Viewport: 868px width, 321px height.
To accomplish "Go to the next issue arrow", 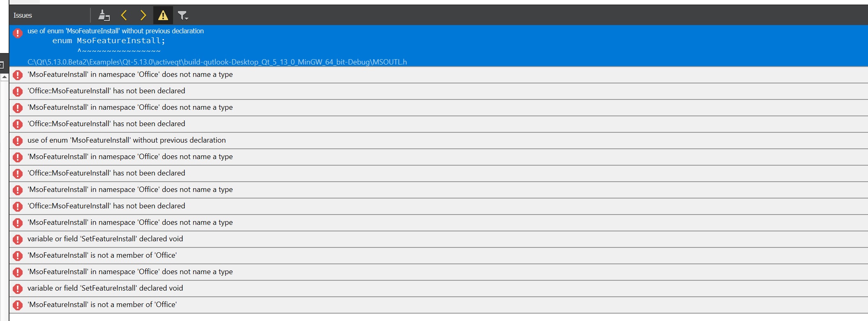I will 143,16.
